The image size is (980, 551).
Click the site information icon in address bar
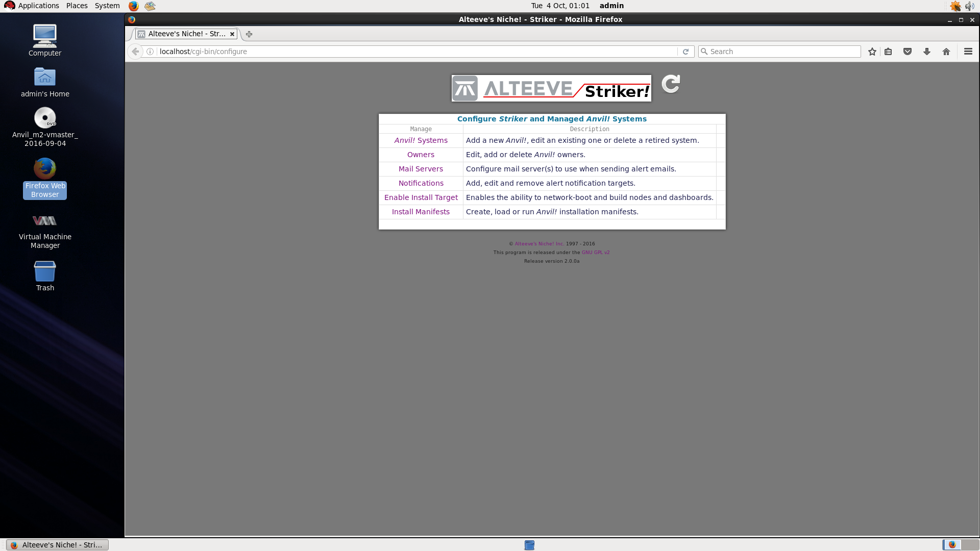click(x=150, y=52)
